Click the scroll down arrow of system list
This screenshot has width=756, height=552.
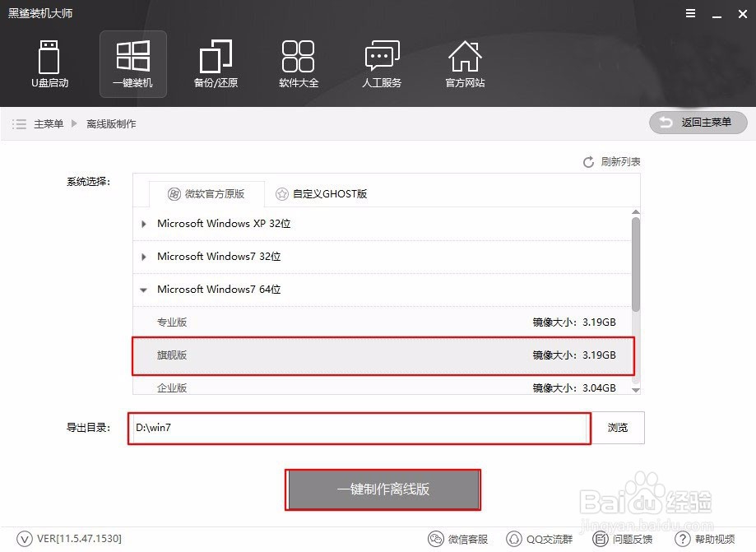click(x=636, y=390)
